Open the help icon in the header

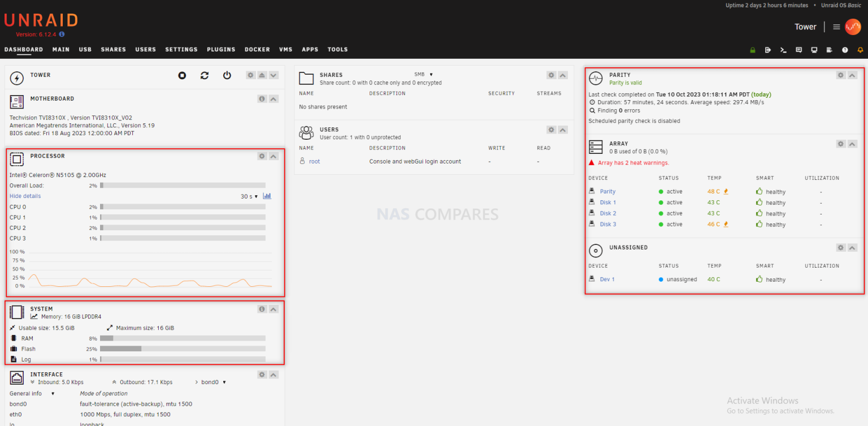click(844, 50)
